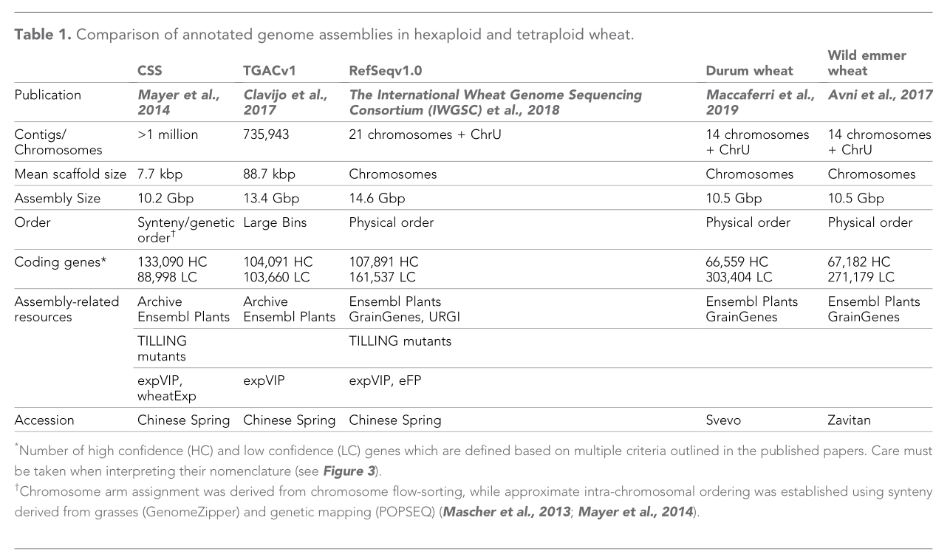Screen dimensions: 950x560
Task: Click the Wild emmer wheat column header
Action: tap(867, 63)
